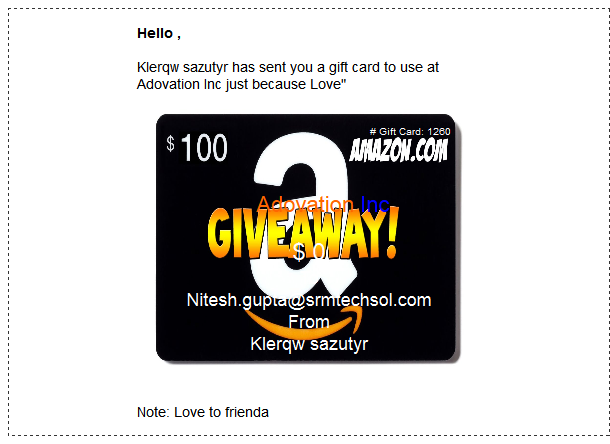Click the Nitesh.gupta@srmtechsol.com email address

tap(309, 300)
